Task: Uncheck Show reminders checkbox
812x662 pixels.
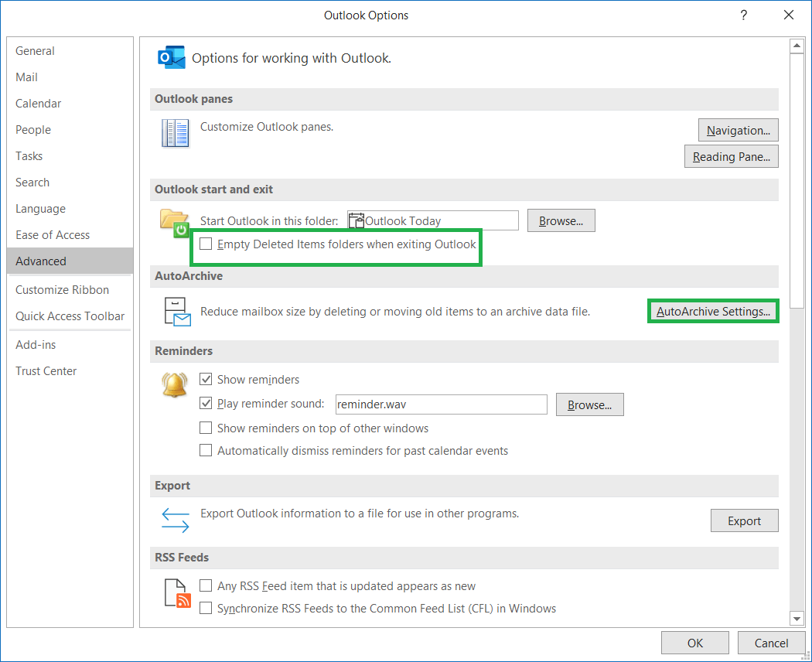Action: click(206, 379)
